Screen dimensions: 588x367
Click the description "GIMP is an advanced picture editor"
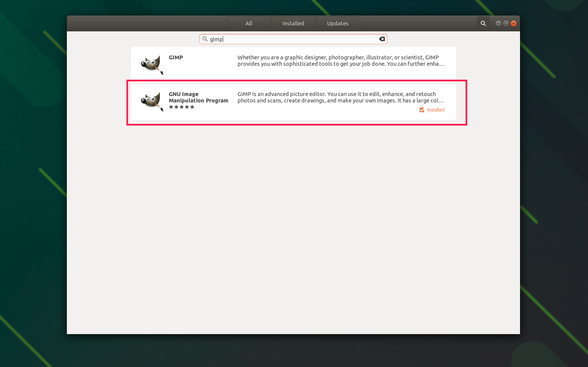click(x=340, y=97)
